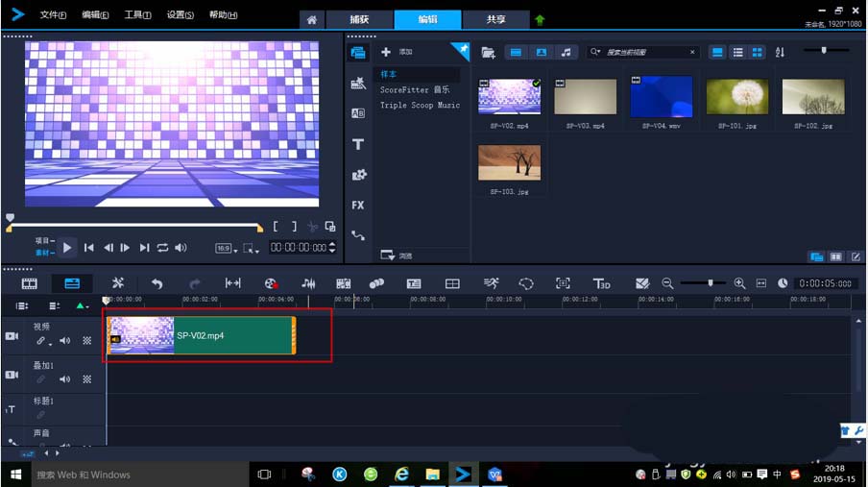
Task: Toggle showing videos in library
Action: [x=516, y=52]
